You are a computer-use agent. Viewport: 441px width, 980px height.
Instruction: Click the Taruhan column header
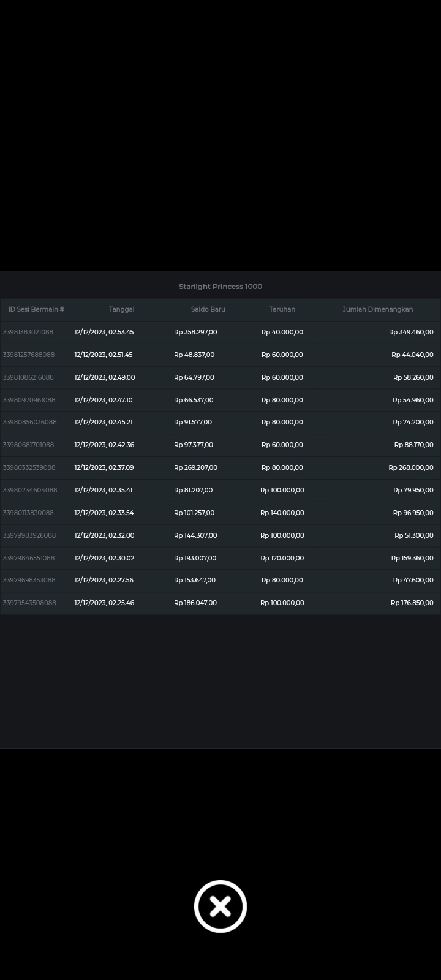282,309
